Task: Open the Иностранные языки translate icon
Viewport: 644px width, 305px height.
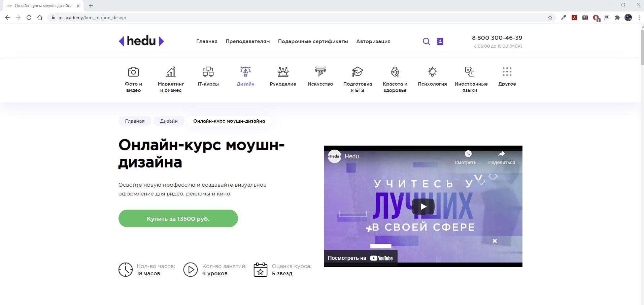Action: click(x=470, y=71)
